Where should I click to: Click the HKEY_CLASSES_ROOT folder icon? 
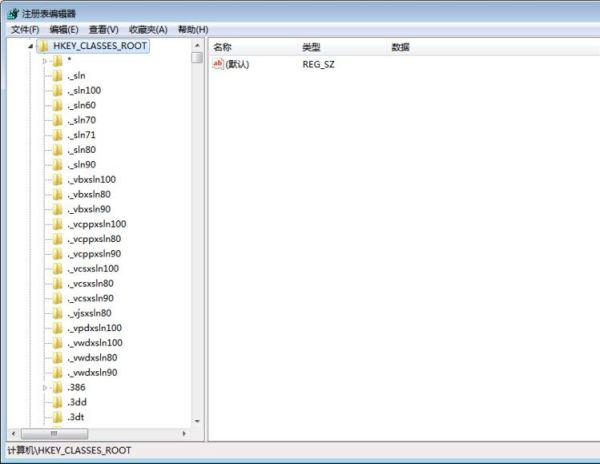(44, 47)
